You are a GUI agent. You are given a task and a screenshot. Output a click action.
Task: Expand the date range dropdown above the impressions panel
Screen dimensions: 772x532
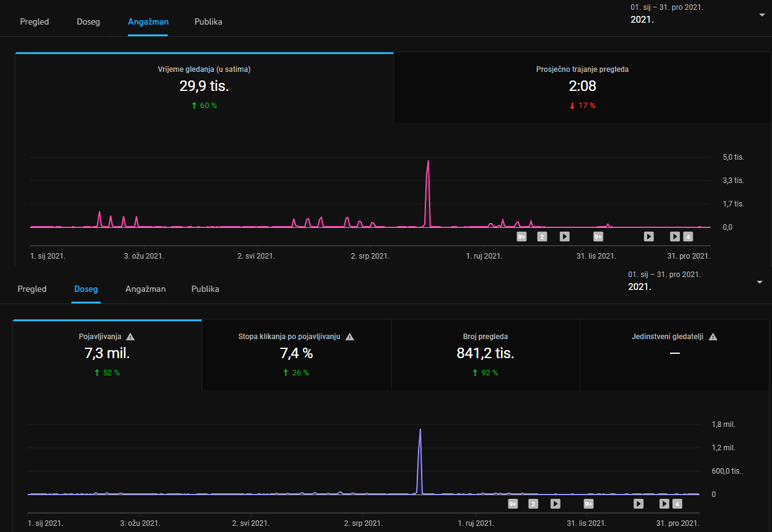click(760, 281)
